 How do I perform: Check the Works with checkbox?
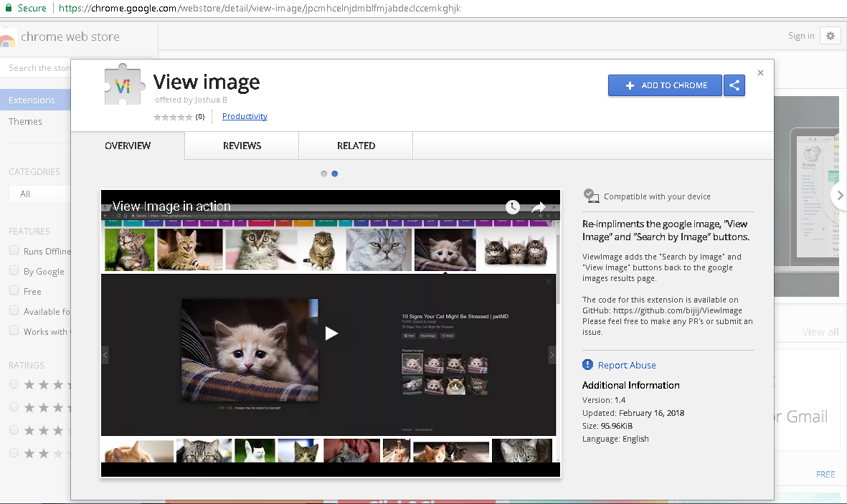(14, 330)
